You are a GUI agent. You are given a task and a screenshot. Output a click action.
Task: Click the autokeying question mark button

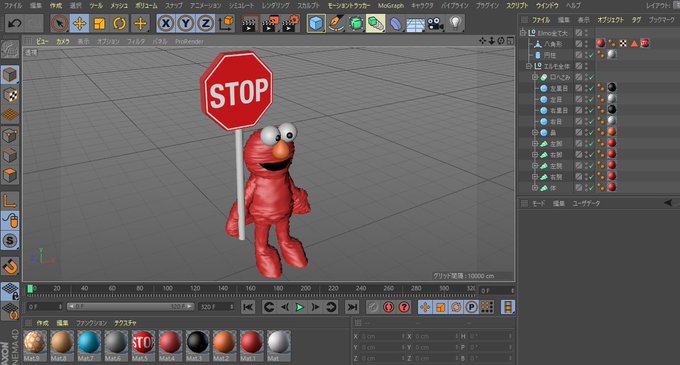pos(404,307)
